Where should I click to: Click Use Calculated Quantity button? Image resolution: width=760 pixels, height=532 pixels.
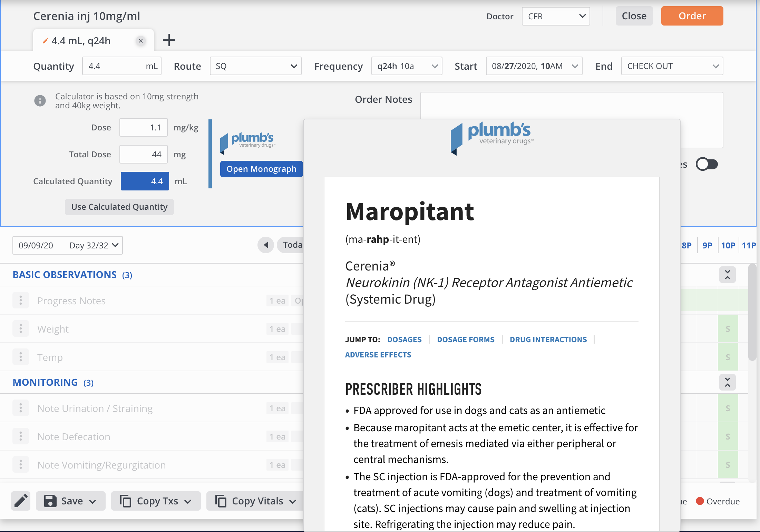pyautogui.click(x=119, y=207)
